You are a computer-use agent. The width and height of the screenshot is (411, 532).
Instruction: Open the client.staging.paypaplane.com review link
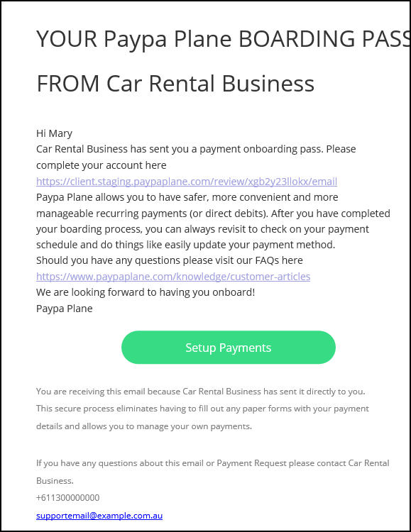coord(187,182)
